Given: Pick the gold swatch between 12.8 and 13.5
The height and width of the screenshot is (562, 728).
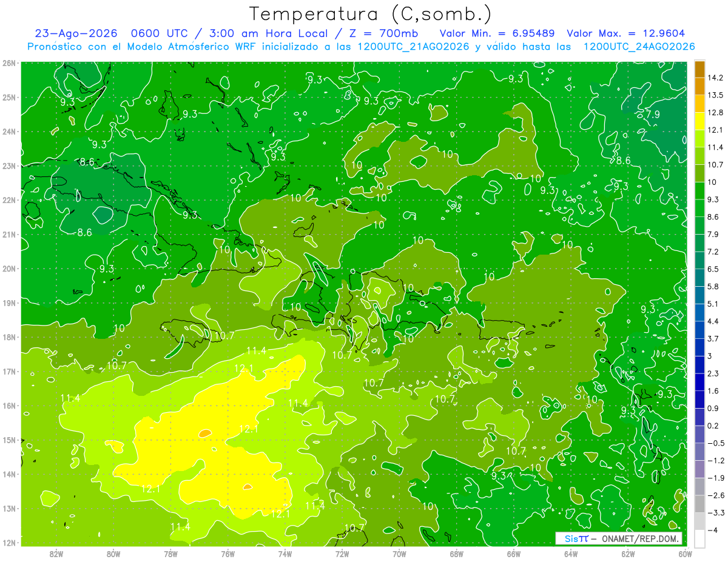Looking at the screenshot, I should 699,104.
